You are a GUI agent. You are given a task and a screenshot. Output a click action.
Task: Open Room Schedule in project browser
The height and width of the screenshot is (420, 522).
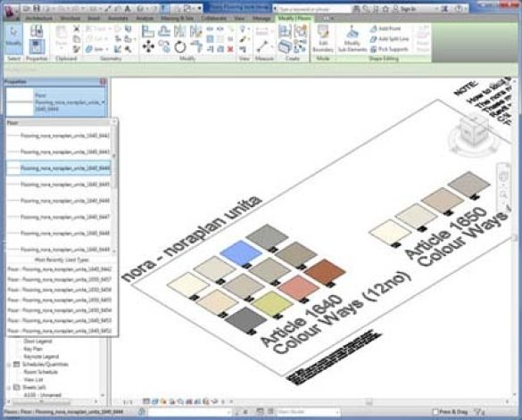tap(41, 372)
